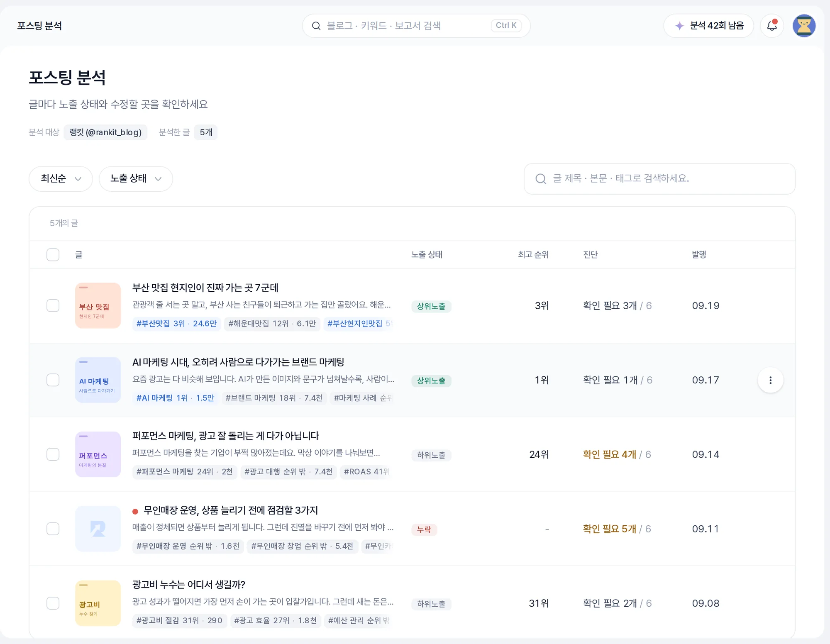Open the 광고비 post thumbnail
Screen dimensions: 830x644
(x=98, y=603)
